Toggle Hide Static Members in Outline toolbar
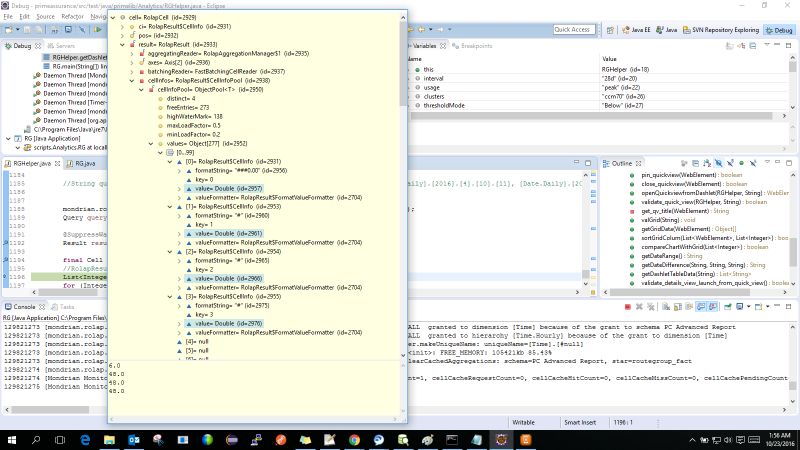The height and width of the screenshot is (450, 800). [x=730, y=163]
